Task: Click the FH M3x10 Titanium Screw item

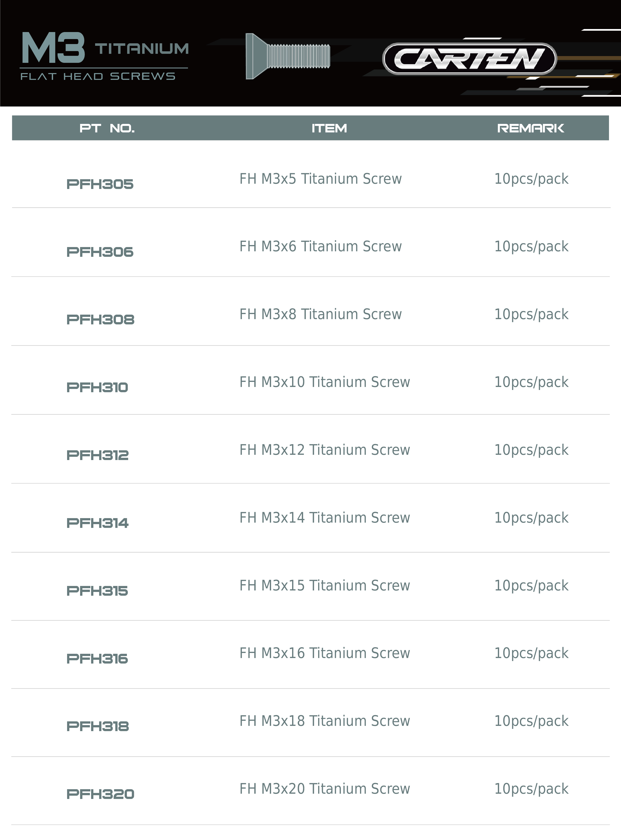Action: coord(324,382)
